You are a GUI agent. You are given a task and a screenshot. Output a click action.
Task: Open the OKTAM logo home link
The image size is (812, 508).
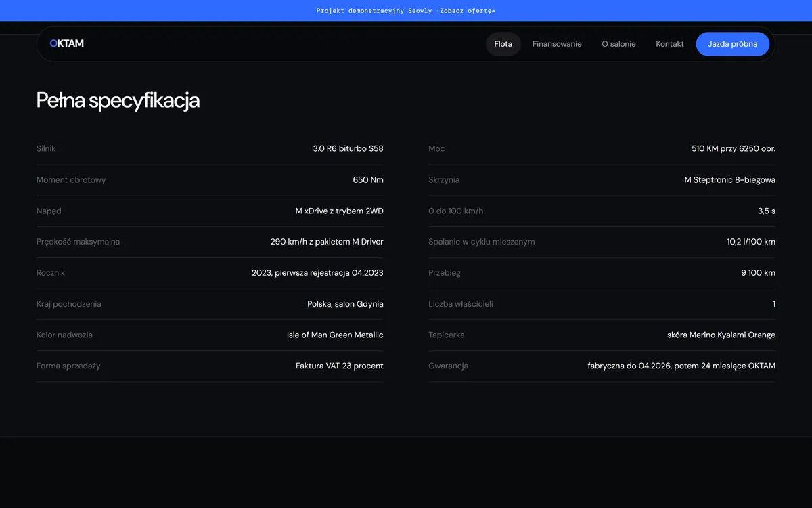[67, 43]
